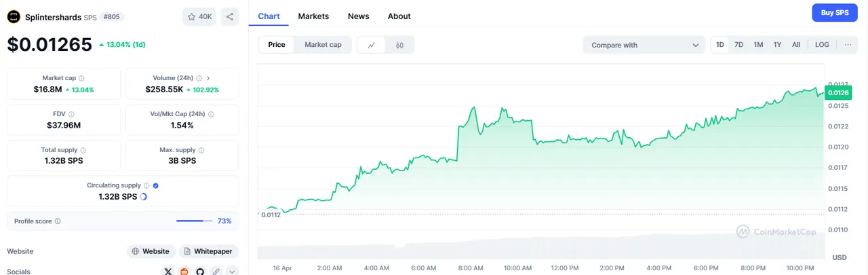The height and width of the screenshot is (275, 868).
Task: Click Vol/Mkt Cap info icon
Action: tap(211, 114)
